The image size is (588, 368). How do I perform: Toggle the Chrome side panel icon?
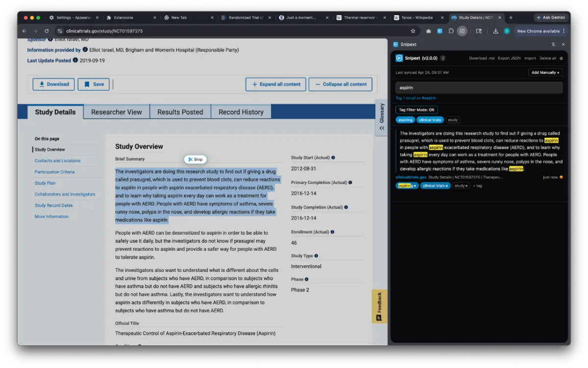pos(462,31)
